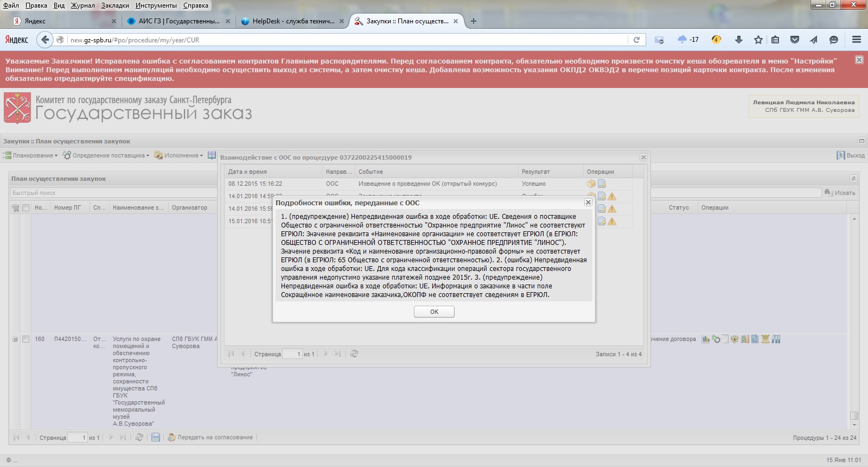Expand row 160 with plus icon

[15, 339]
